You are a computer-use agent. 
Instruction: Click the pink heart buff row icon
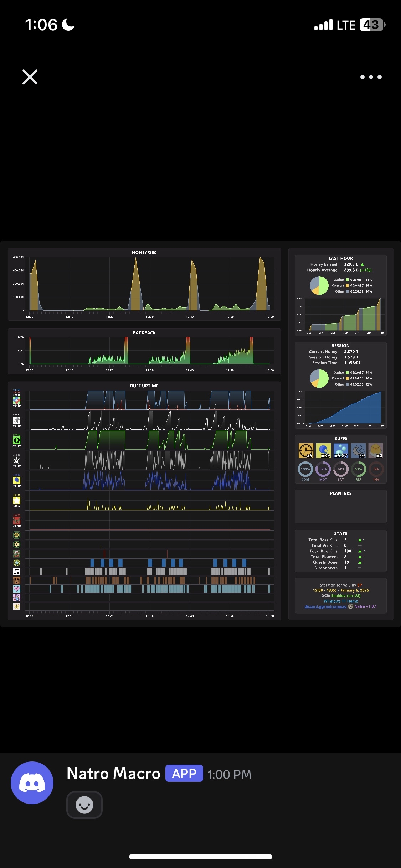click(17, 589)
